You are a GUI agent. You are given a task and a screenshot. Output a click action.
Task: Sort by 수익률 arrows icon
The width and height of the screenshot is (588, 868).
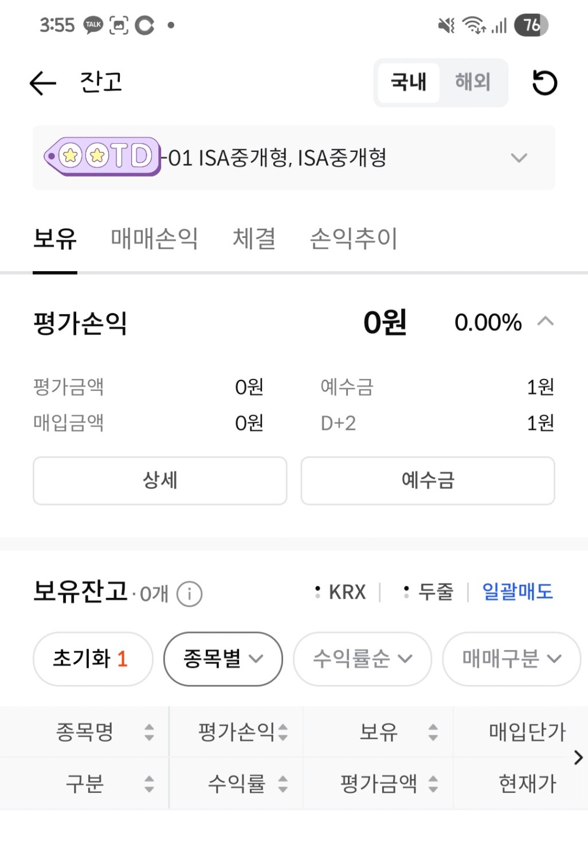click(x=283, y=784)
